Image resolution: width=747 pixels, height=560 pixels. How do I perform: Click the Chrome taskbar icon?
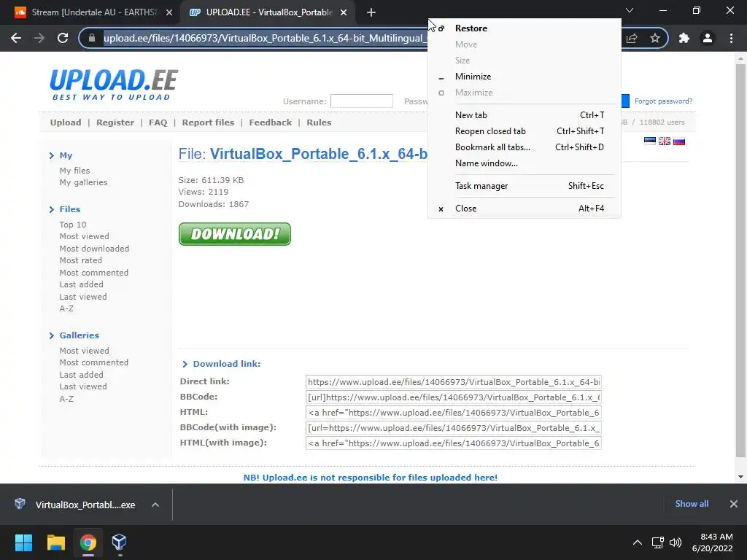click(x=88, y=542)
